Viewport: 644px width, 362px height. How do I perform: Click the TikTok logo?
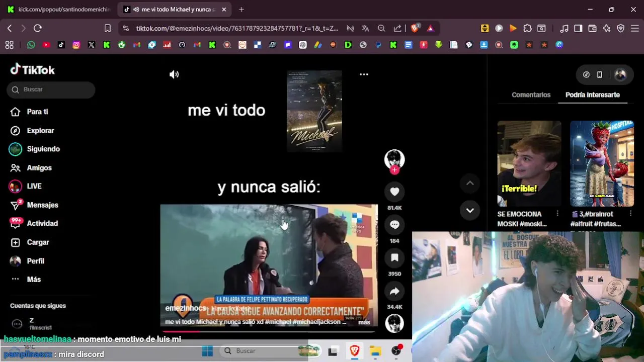pos(33,70)
